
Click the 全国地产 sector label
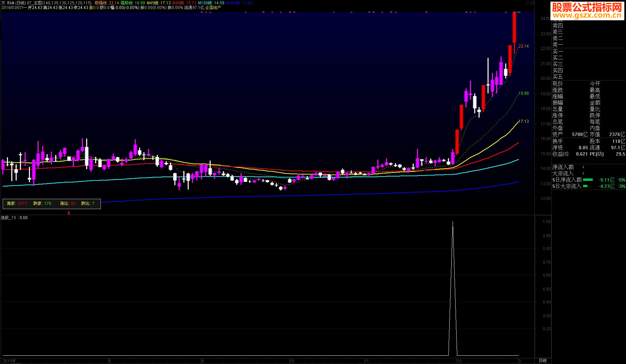pos(213,8)
